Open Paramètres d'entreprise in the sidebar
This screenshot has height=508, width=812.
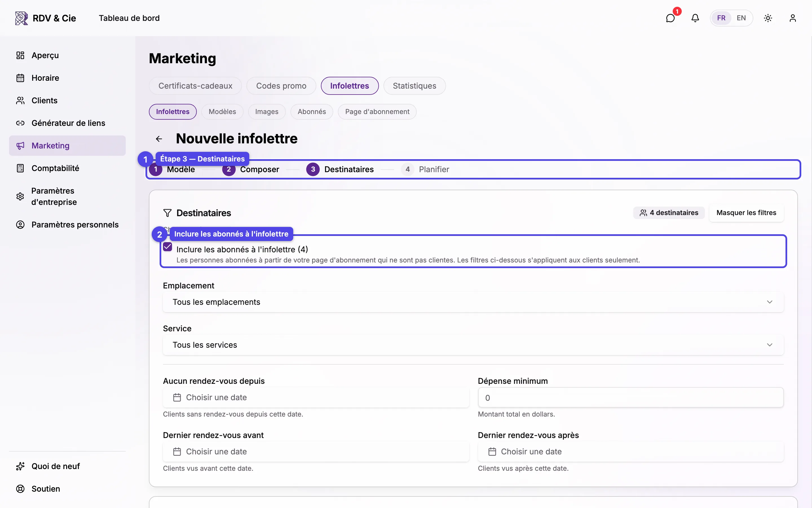(67, 196)
